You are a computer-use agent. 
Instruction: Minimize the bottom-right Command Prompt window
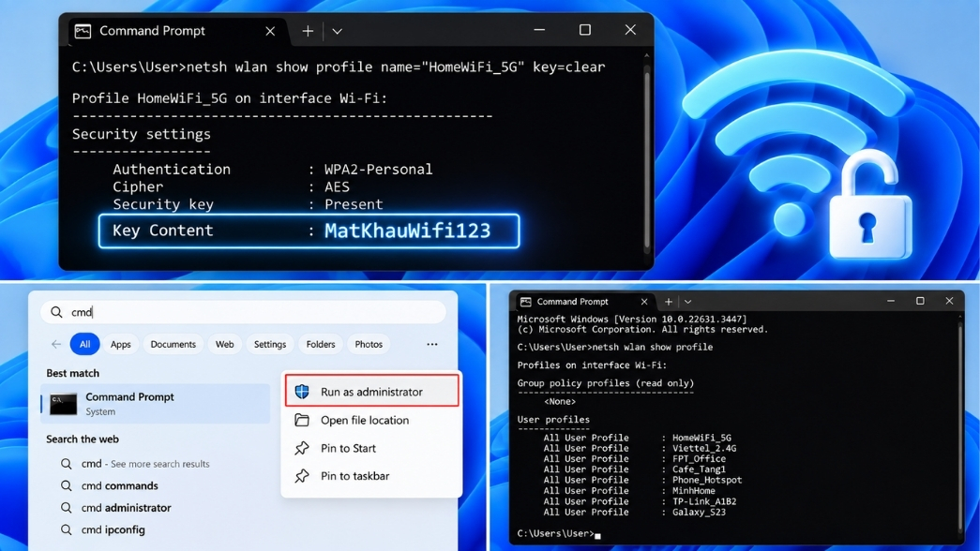(891, 301)
